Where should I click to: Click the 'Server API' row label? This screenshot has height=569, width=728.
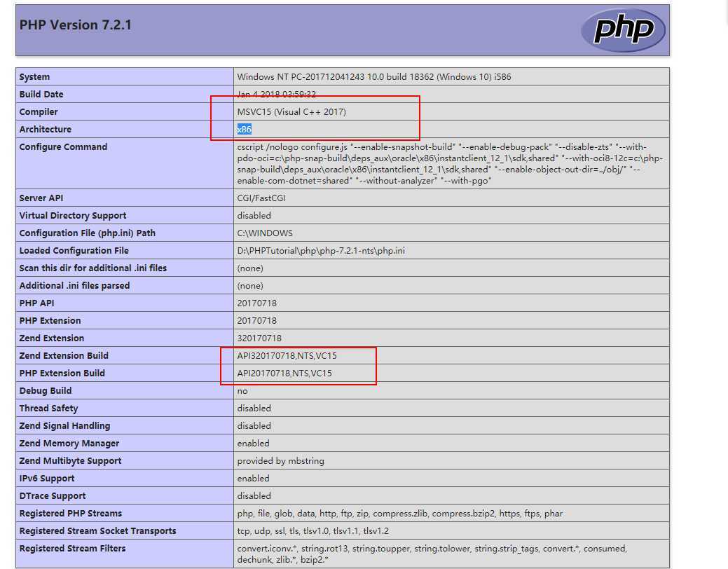[x=41, y=198]
